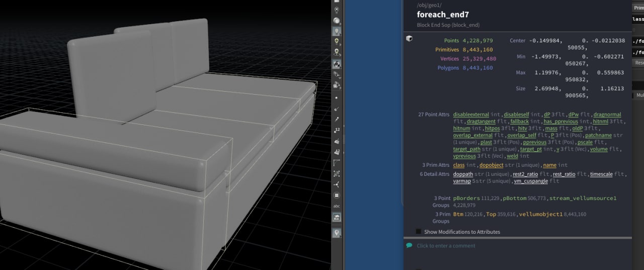Screen dimensions: 644x270
Task: Click the eye visibility icon in viewport toolbar
Action: tap(337, 75)
